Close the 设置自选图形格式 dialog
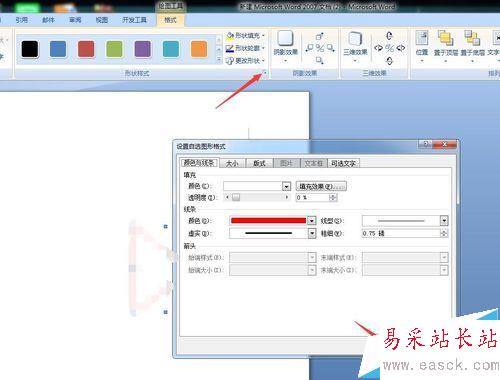This screenshot has height=380, width=500. coord(445,144)
